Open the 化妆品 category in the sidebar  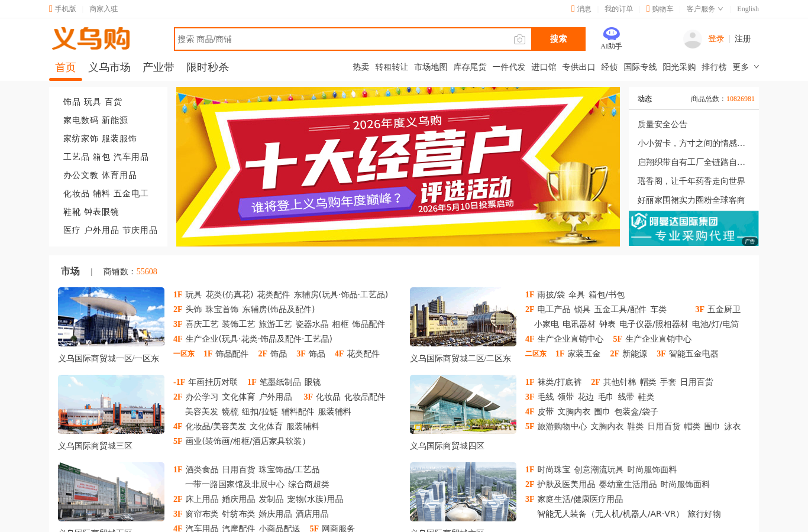[x=76, y=193]
